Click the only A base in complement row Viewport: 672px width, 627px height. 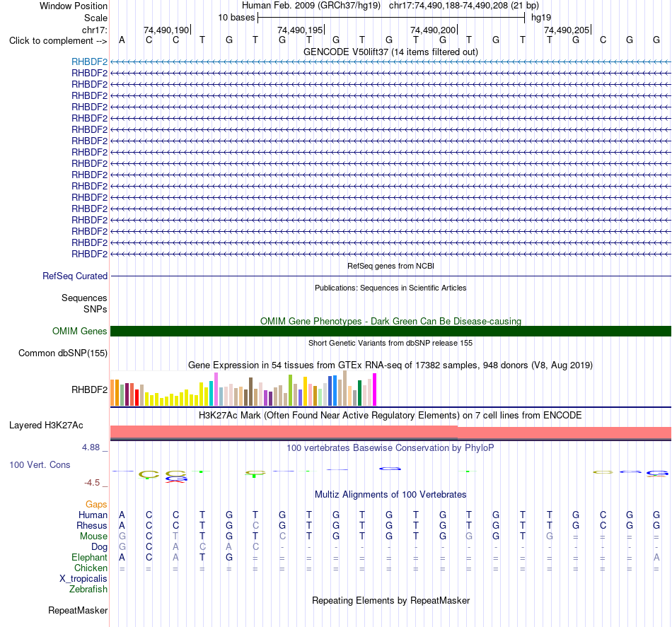click(122, 40)
